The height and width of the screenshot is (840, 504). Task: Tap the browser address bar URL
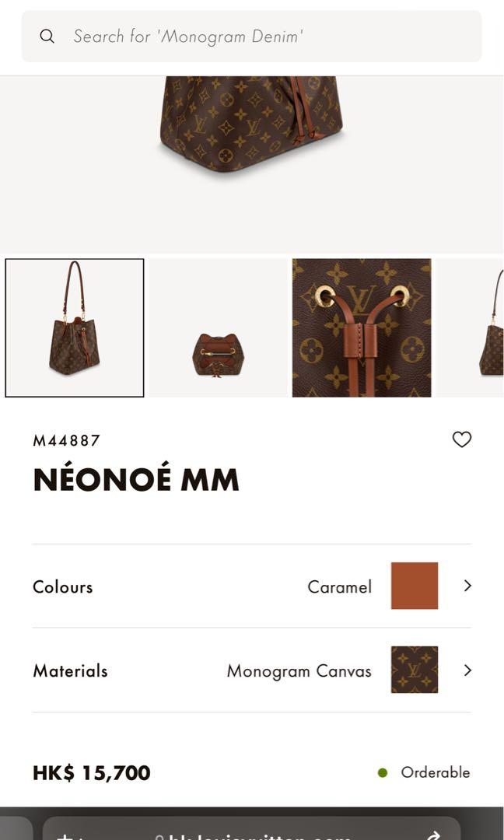click(252, 835)
